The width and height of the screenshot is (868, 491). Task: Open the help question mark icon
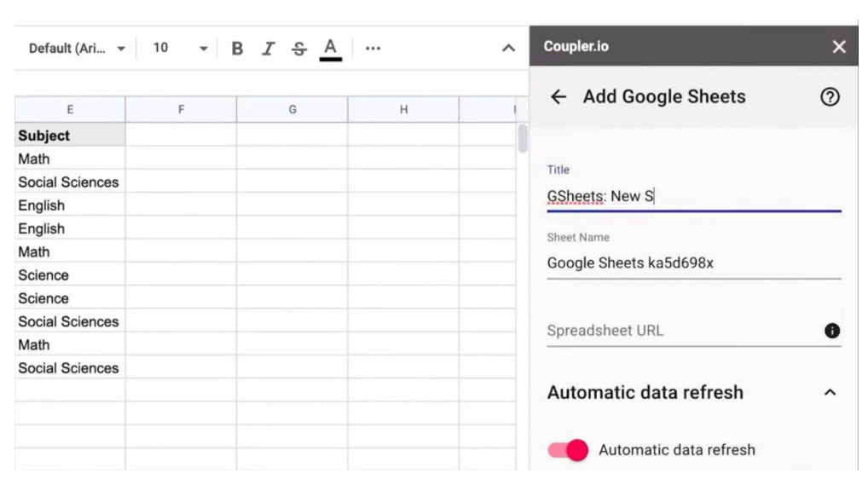pyautogui.click(x=830, y=97)
